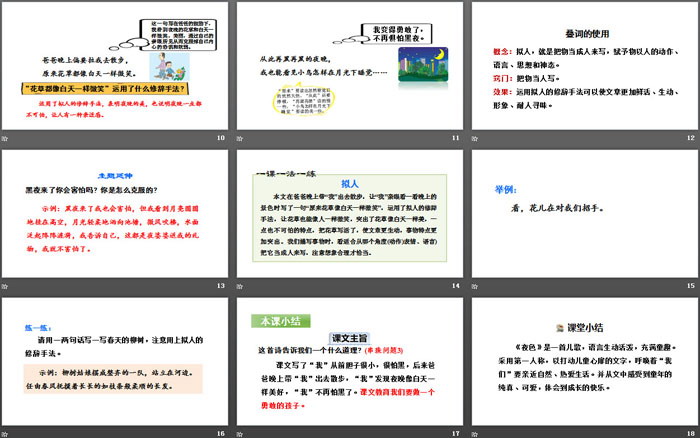Click the peach 示例 box about 柳树
The width and height of the screenshot is (700, 438).
pos(113,379)
